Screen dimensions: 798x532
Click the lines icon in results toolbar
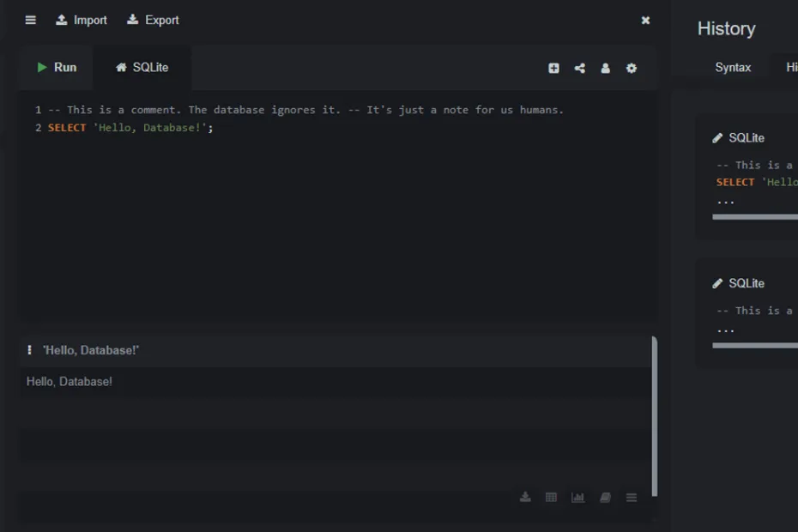[x=632, y=498]
